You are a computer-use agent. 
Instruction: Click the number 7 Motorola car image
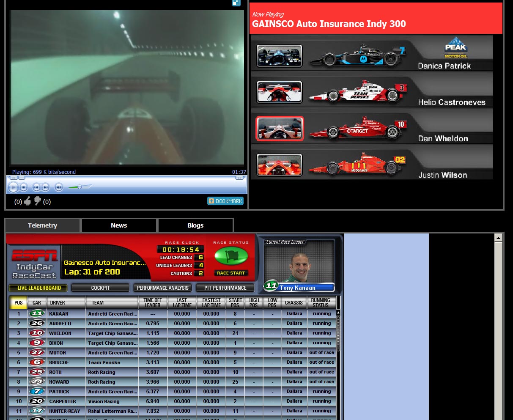click(x=357, y=55)
